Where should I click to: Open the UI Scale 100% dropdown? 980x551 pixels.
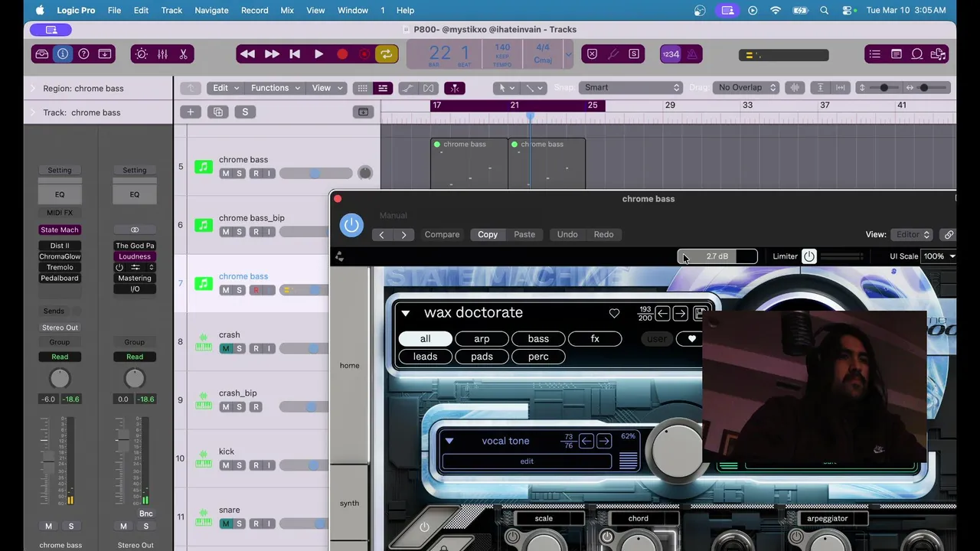(x=939, y=256)
